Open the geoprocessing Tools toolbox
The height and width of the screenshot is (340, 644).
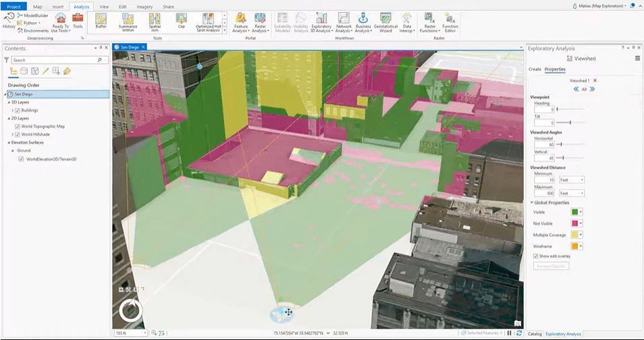[78, 21]
